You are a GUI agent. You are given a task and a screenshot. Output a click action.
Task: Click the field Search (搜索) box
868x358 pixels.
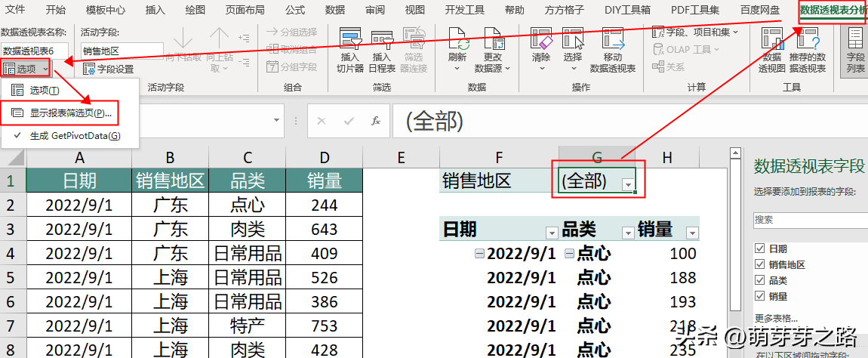[x=811, y=220]
